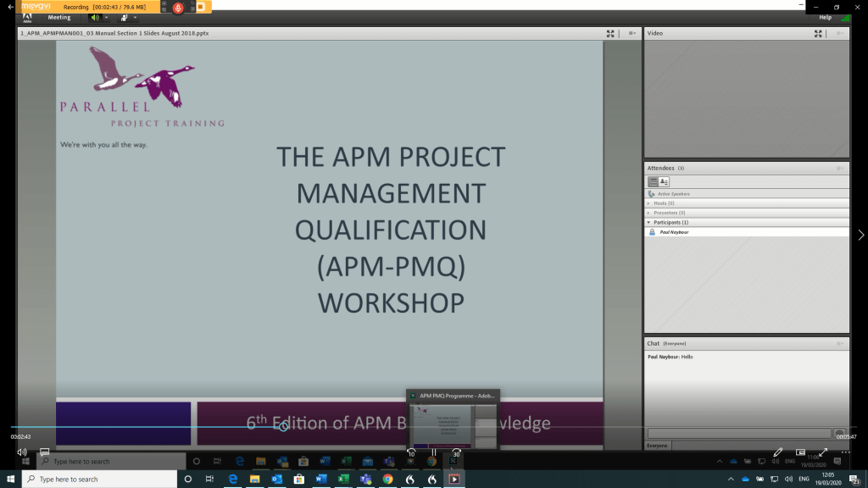Stop the Movavi screen recording

pyautogui.click(x=202, y=7)
